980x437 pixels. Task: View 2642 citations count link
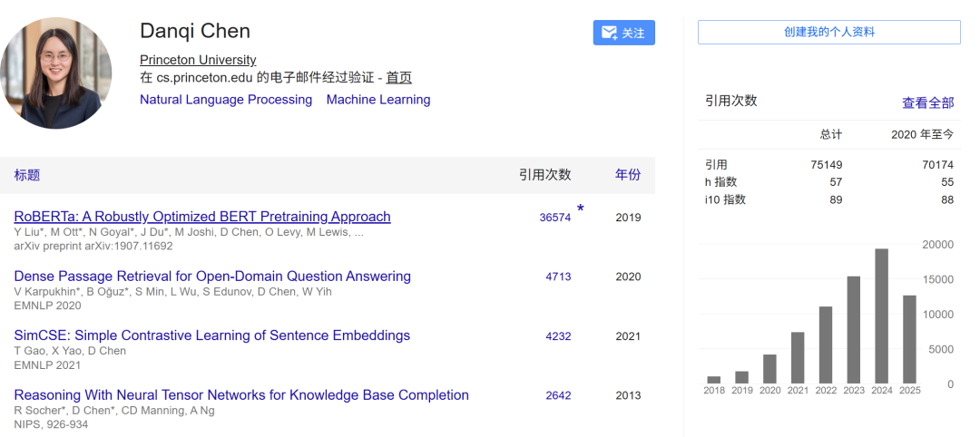pyautogui.click(x=558, y=395)
